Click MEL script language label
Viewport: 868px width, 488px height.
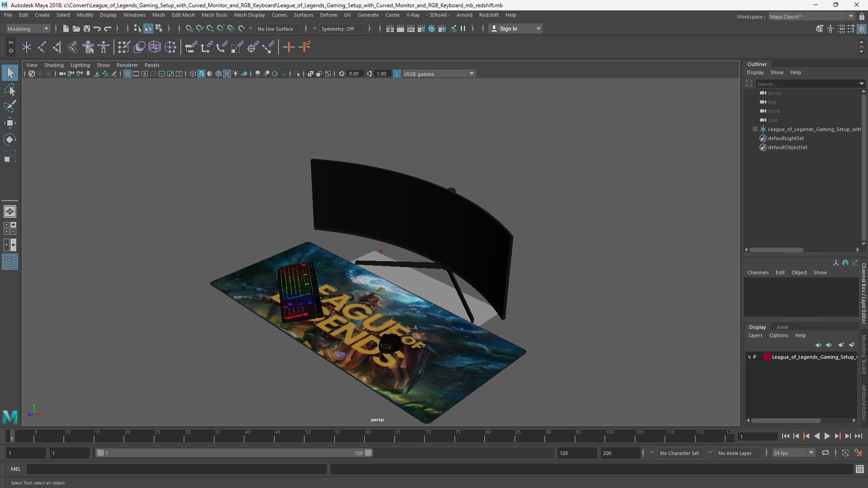click(x=15, y=469)
